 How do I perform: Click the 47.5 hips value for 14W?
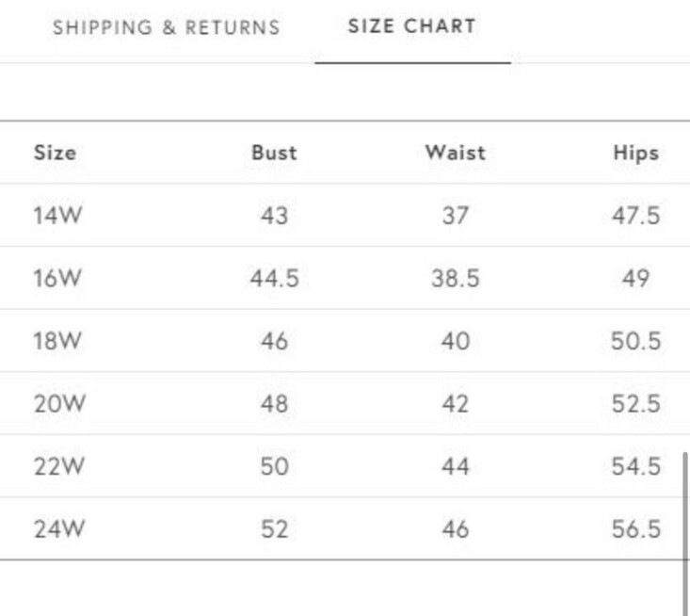pyautogui.click(x=636, y=216)
